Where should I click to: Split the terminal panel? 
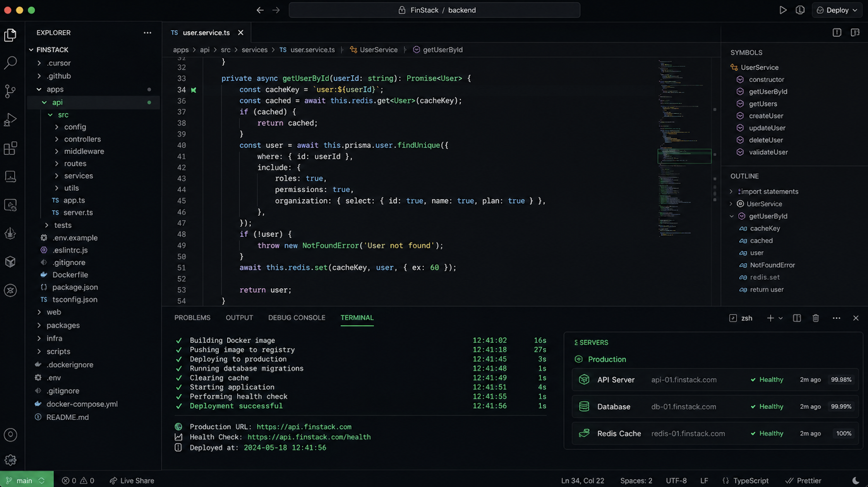(x=797, y=318)
